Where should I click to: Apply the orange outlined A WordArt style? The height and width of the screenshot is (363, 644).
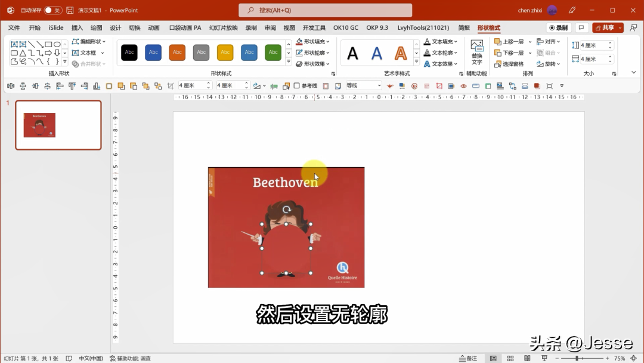401,53
